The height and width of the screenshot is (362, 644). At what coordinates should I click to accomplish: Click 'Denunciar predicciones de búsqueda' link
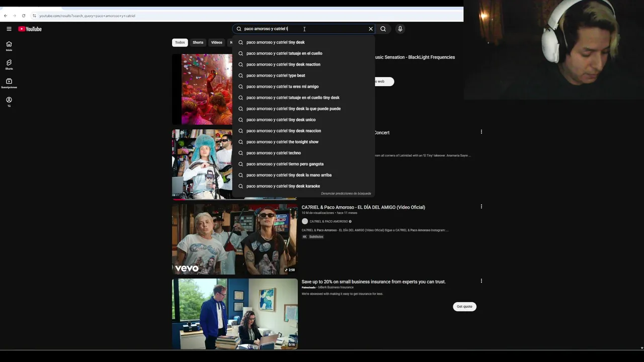click(346, 194)
